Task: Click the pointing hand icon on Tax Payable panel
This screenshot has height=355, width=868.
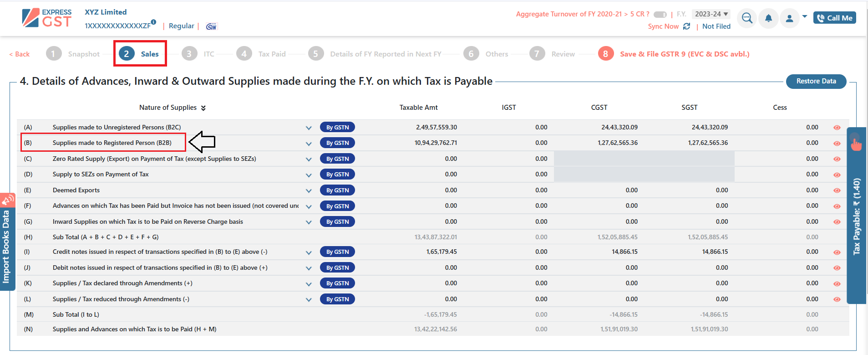Action: [856, 143]
